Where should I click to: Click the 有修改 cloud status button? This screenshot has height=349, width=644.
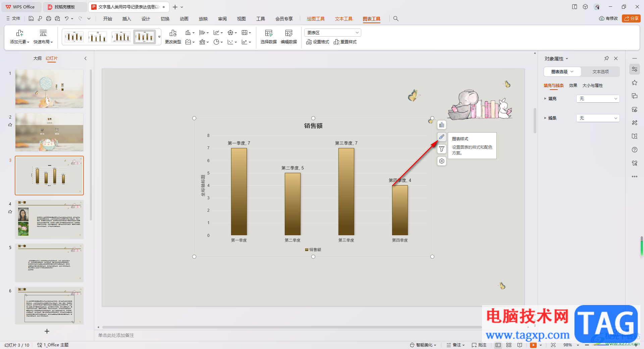[608, 18]
